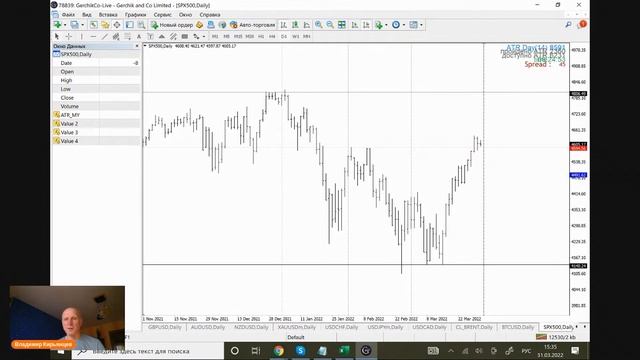Open the orange notification icon in toolbar
640x360 pixels.
coord(582,24)
